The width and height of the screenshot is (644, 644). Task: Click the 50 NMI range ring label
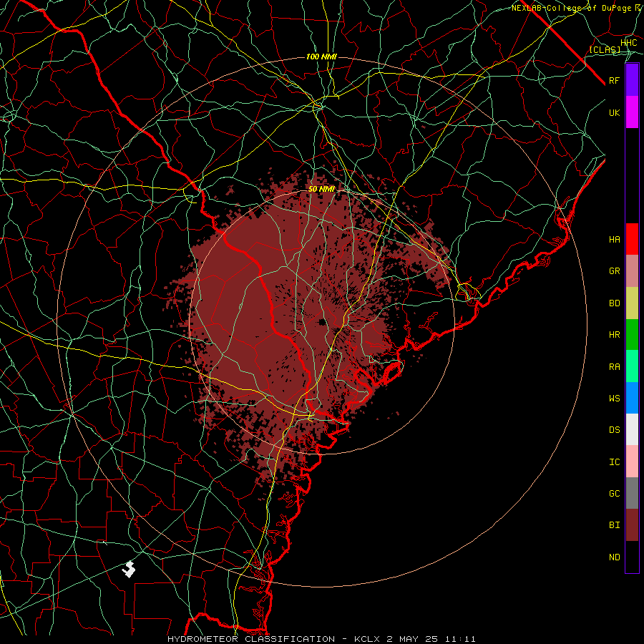pyautogui.click(x=321, y=189)
